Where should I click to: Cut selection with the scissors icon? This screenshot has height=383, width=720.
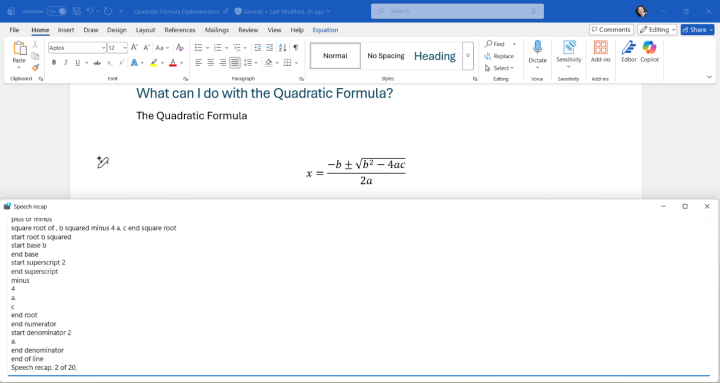pos(35,44)
